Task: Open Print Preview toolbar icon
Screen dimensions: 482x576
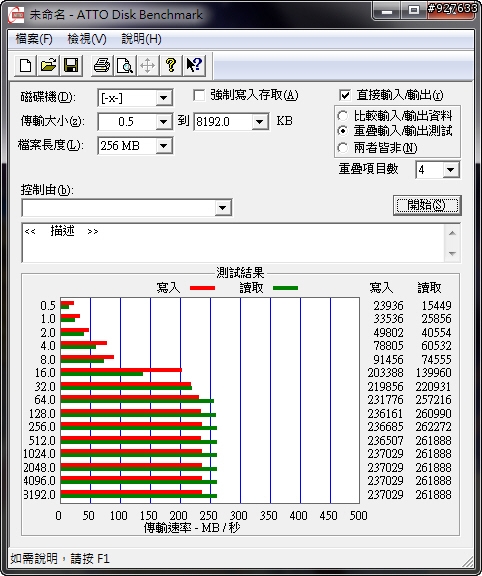Action: [125, 65]
